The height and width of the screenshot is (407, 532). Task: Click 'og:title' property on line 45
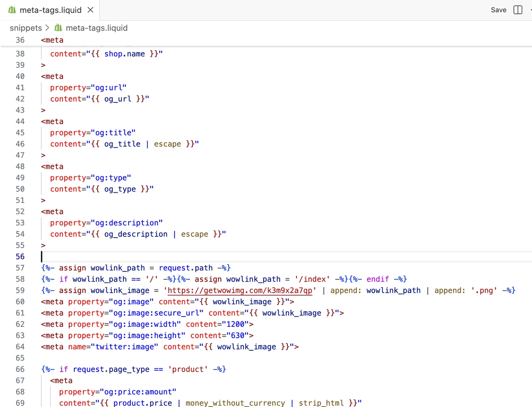(113, 133)
